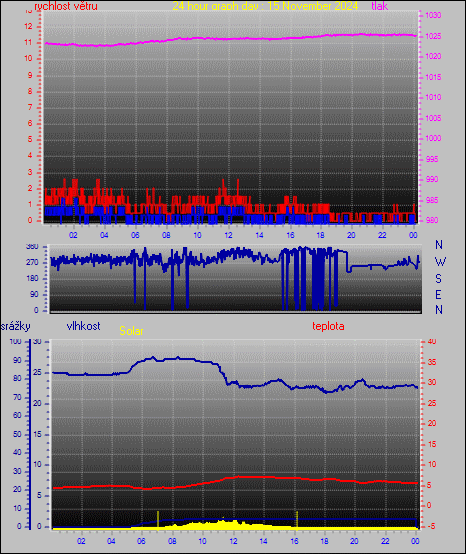Image resolution: width=466 pixels, height=554 pixels.
Task: Click the 50 value on the 'srážky' axis
Action: [17, 434]
